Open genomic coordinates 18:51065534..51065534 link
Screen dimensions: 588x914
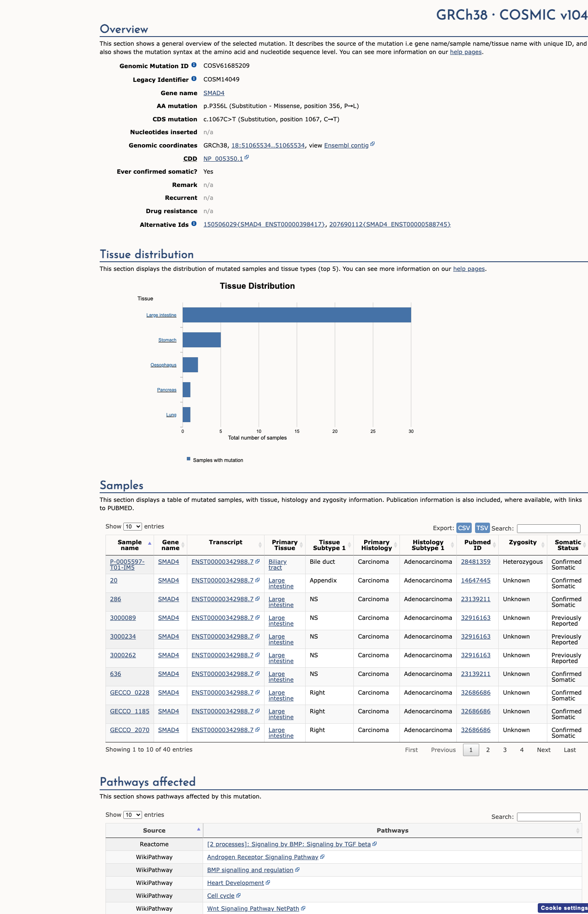click(x=268, y=145)
